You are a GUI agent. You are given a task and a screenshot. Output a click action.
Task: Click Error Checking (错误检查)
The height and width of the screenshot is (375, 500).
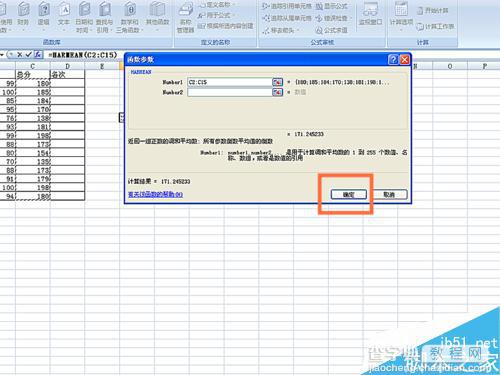click(333, 18)
